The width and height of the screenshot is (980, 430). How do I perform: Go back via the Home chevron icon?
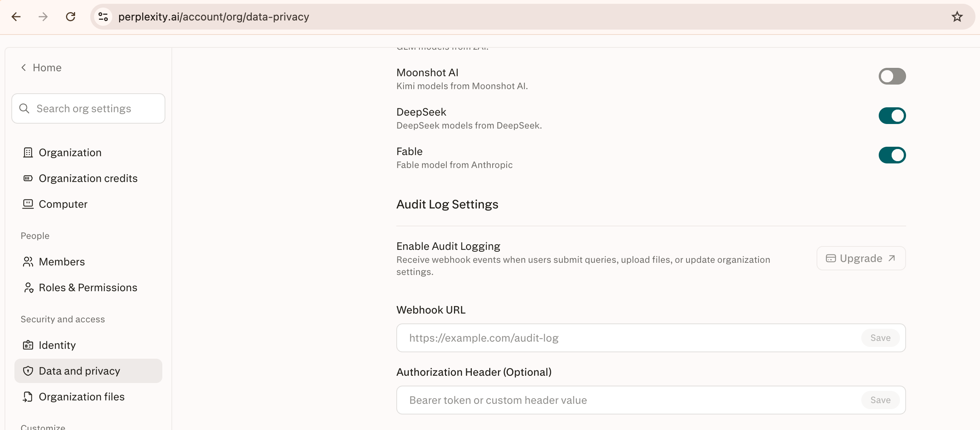24,68
